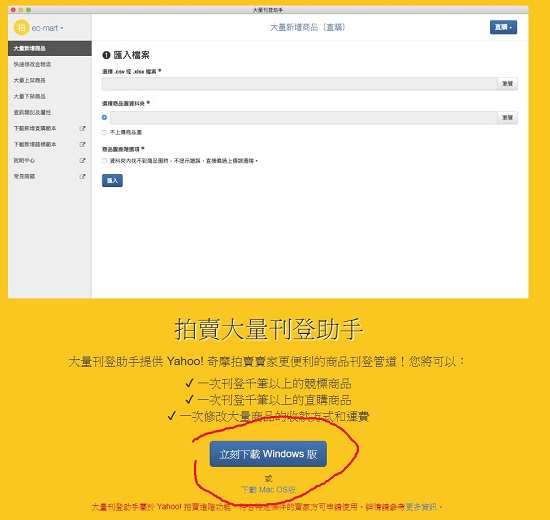Open 大量下架商品 in the sidebar
Image resolution: width=550 pixels, height=520 pixels.
[x=50, y=96]
